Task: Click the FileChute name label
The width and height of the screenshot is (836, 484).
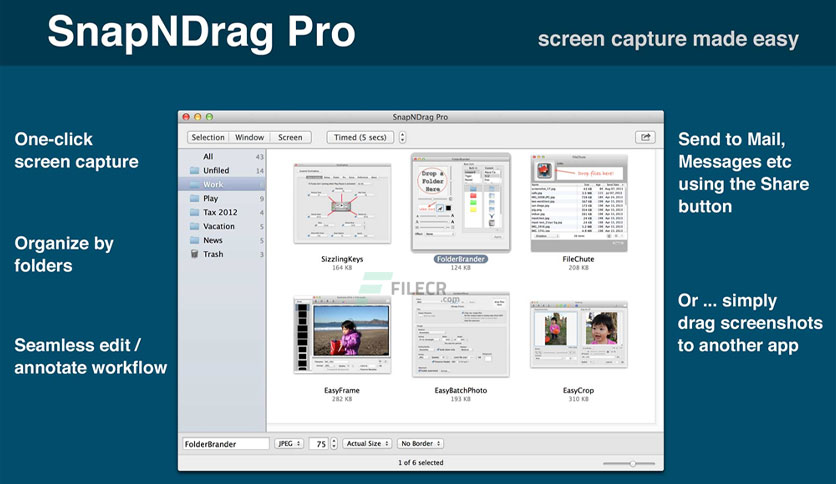Action: click(x=578, y=259)
